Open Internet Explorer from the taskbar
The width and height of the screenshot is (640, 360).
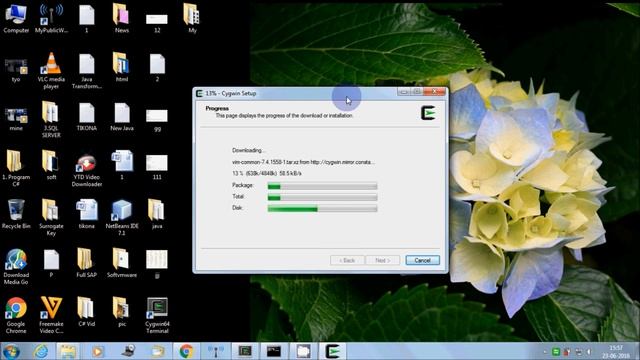coord(41,351)
